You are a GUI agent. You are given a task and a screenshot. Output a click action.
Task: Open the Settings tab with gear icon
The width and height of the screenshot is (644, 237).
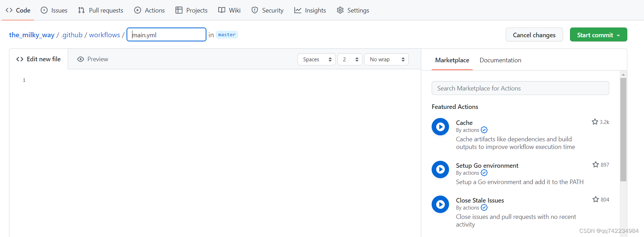[353, 10]
